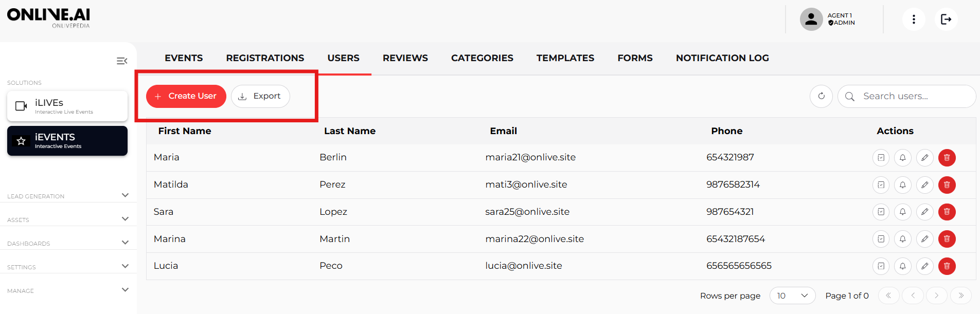The image size is (980, 314).
Task: Click the Create User button
Action: (x=186, y=96)
